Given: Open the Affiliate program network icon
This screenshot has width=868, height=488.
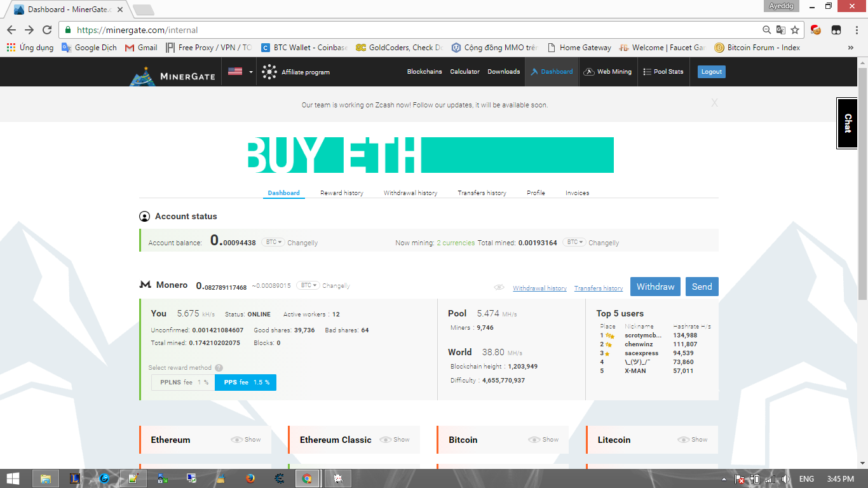Looking at the screenshot, I should 269,72.
